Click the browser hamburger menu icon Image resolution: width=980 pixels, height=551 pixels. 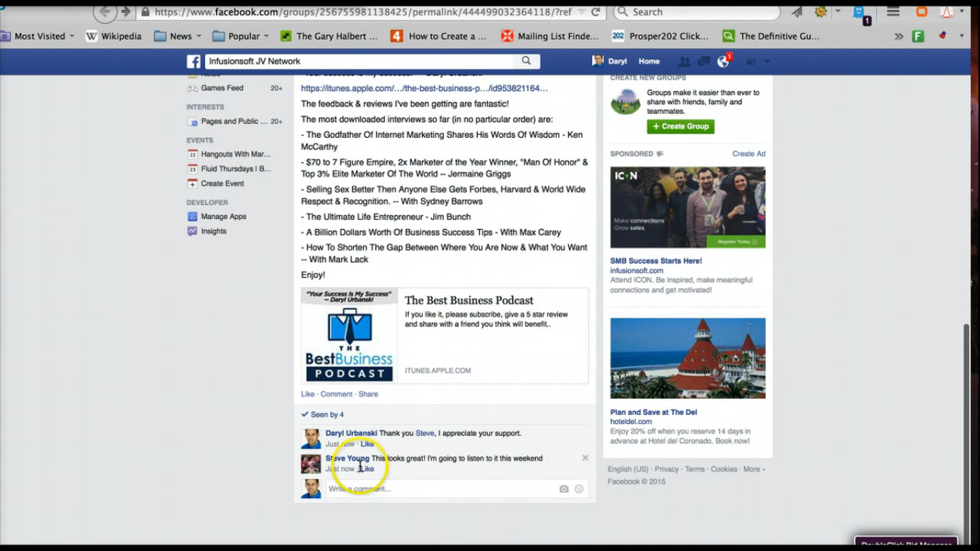pos(893,11)
